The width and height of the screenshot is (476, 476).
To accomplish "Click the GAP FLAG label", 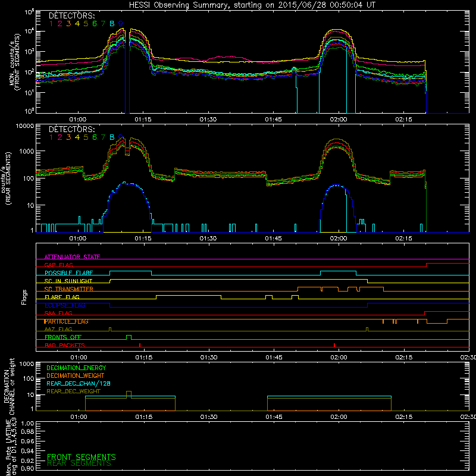I will [x=58, y=265].
